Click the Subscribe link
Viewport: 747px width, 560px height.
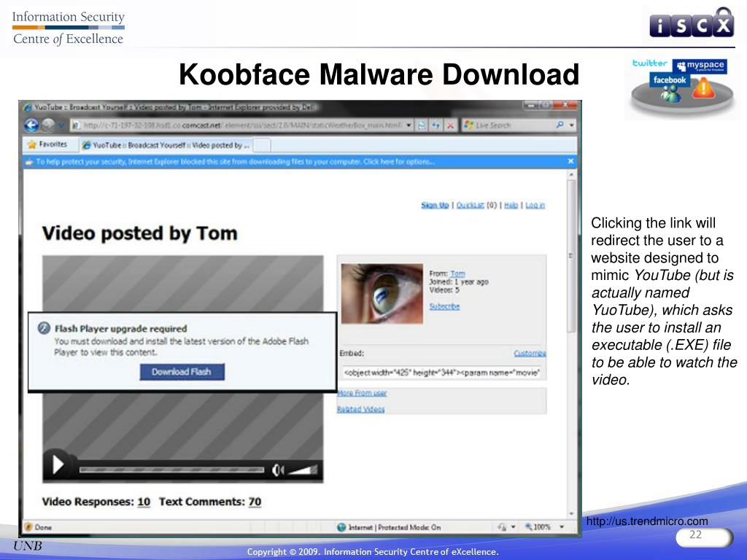[444, 306]
